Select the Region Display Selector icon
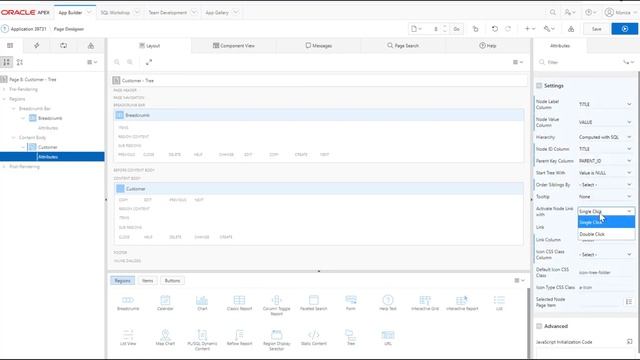This screenshot has height=360, width=640. click(x=276, y=335)
